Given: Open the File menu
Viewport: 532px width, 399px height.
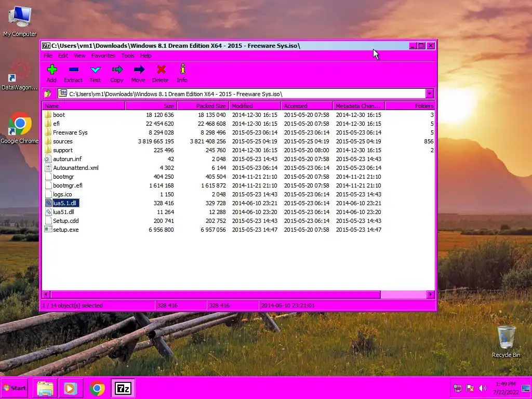Looking at the screenshot, I should (48, 56).
